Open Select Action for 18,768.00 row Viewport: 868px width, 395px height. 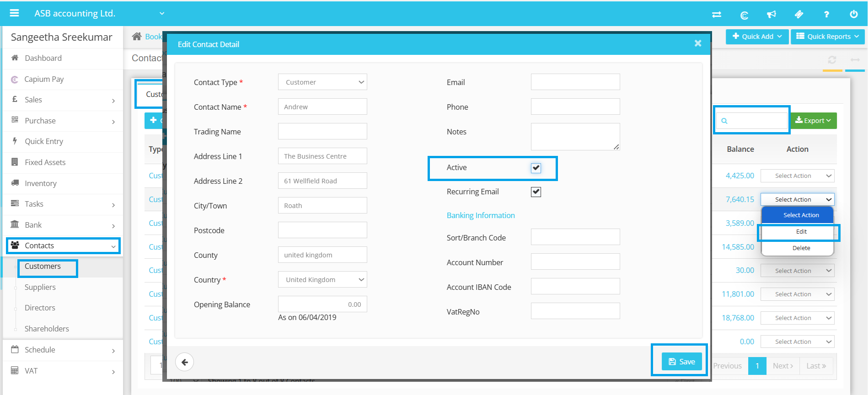(797, 318)
